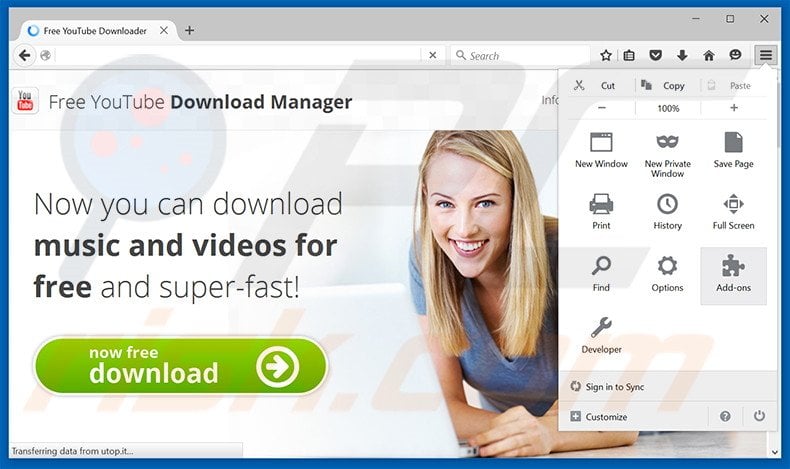
Task: Stop loading page with X button
Action: (x=432, y=55)
